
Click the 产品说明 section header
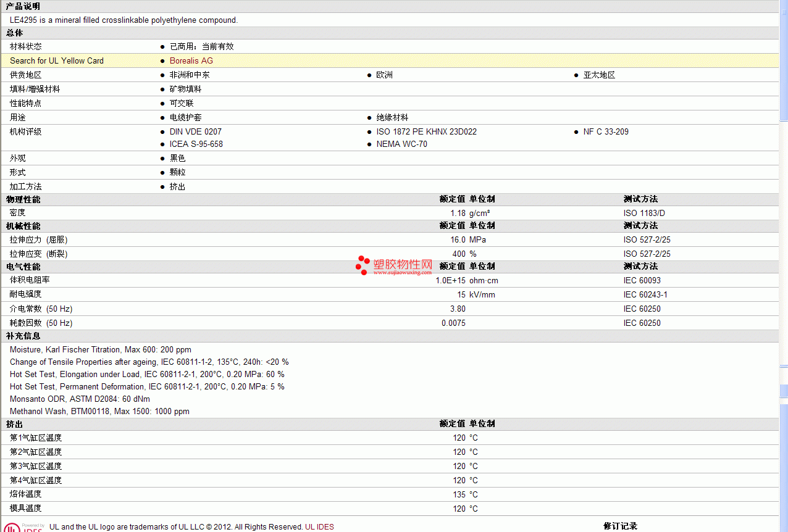point(23,6)
